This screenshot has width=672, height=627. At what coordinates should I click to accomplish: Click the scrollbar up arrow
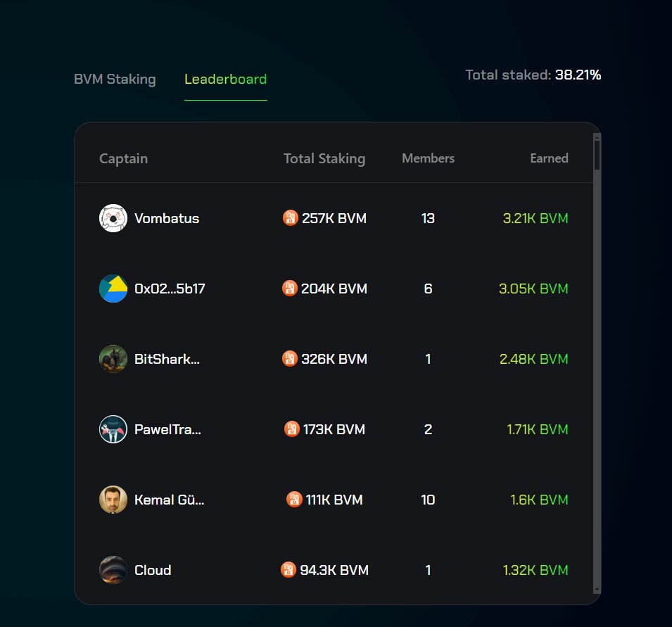[x=597, y=137]
